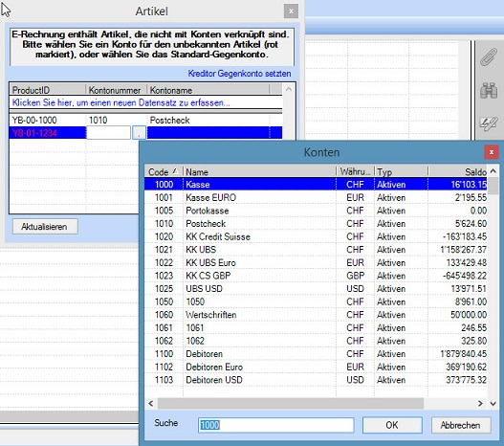504x446 pixels.
Task: Click the Währung column header
Action: coord(356,171)
